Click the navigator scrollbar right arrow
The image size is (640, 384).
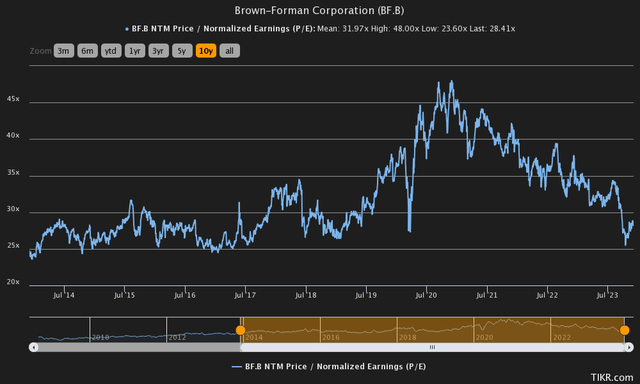click(x=629, y=347)
